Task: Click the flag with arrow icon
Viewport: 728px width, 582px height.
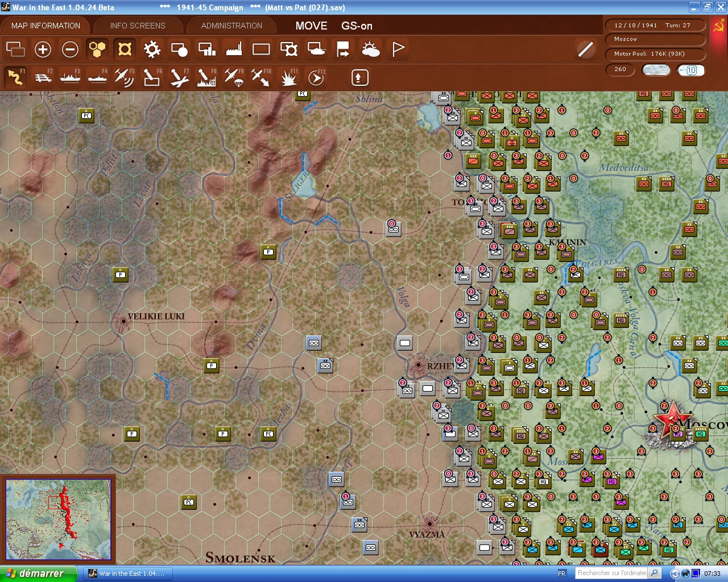Action: click(x=343, y=49)
